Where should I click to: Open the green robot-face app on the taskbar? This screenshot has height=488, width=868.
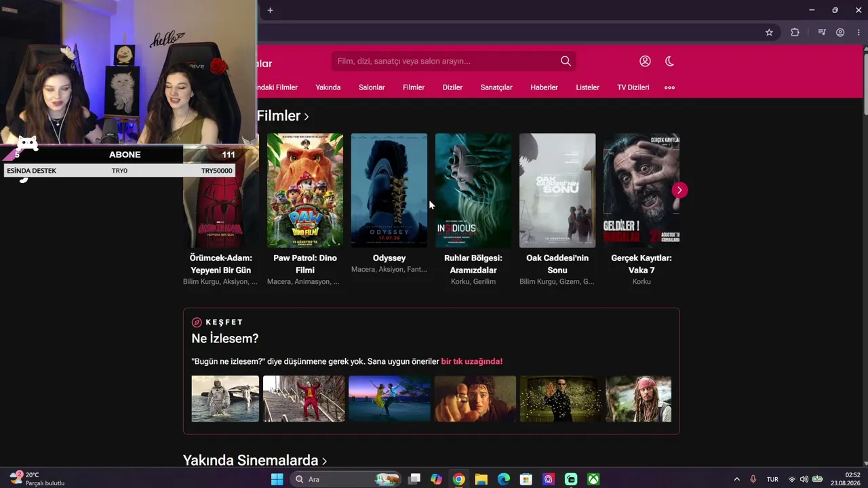pyautogui.click(x=571, y=479)
